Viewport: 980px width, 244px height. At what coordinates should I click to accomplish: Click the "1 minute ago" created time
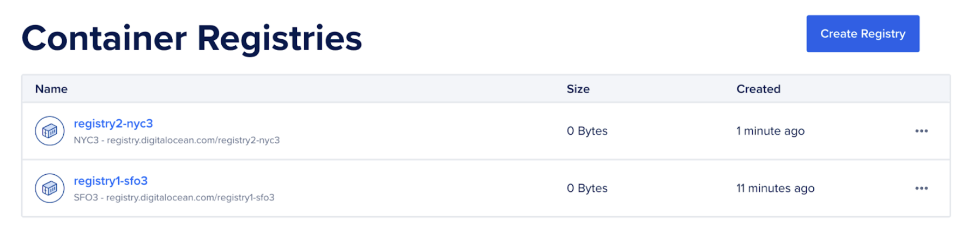pyautogui.click(x=770, y=131)
